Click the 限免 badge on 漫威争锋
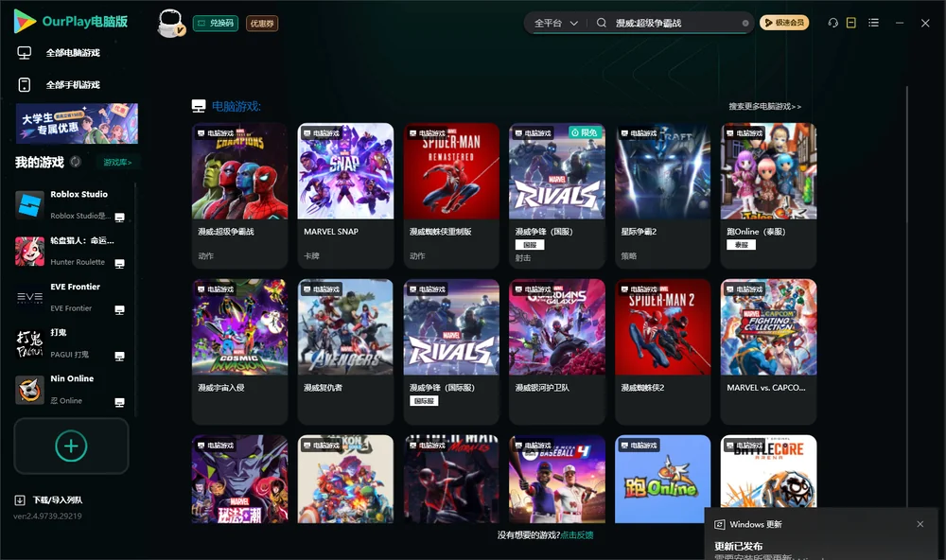The height and width of the screenshot is (560, 946). coord(585,132)
